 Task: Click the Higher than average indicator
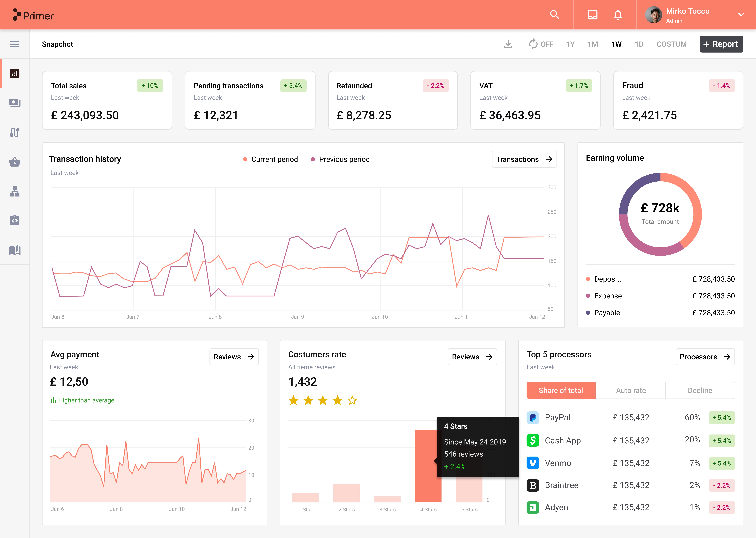pos(82,400)
